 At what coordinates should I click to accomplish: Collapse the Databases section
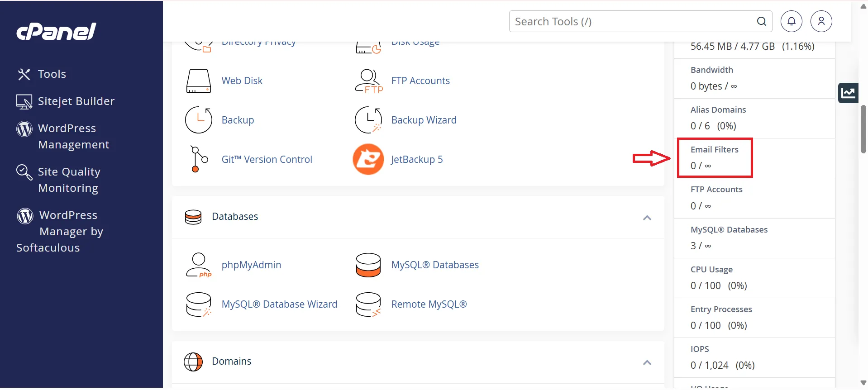click(647, 218)
